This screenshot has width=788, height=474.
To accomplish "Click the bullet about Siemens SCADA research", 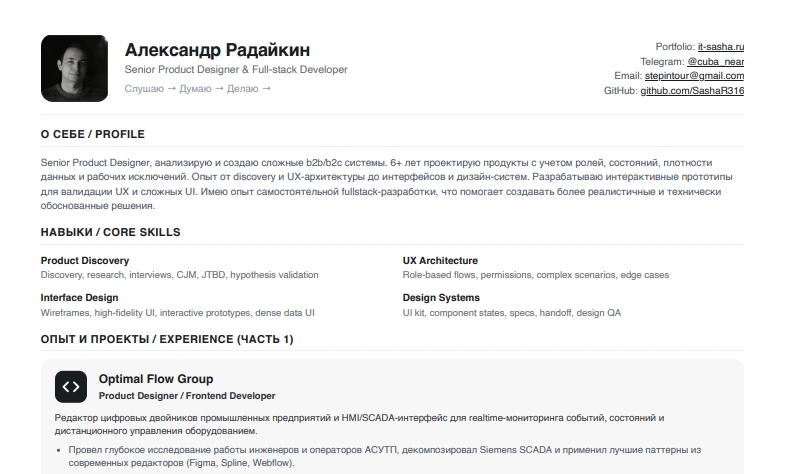I will tap(384, 456).
